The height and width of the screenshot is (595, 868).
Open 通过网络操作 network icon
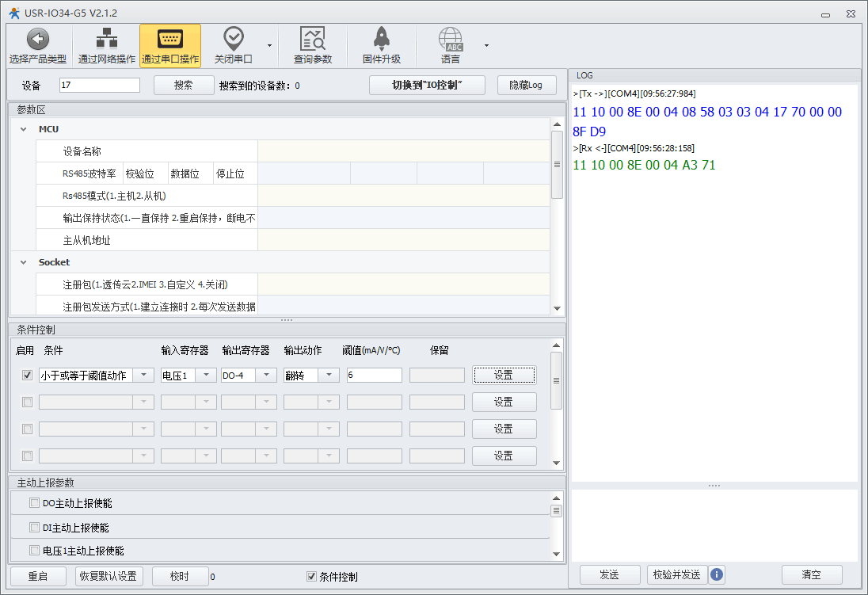click(x=106, y=39)
